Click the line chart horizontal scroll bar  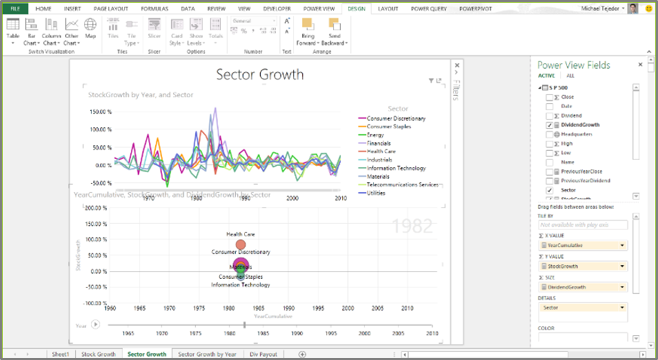click(227, 191)
